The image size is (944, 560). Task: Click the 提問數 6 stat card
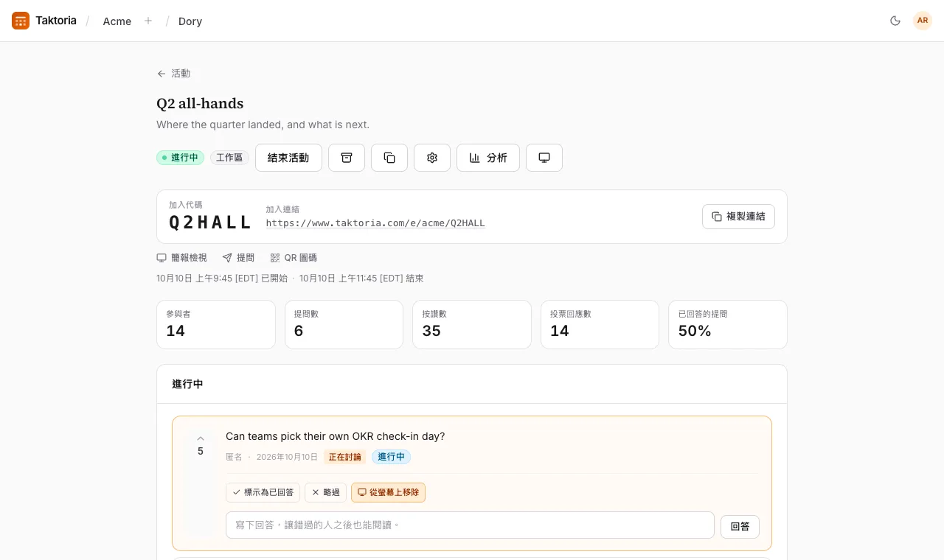coord(344,324)
